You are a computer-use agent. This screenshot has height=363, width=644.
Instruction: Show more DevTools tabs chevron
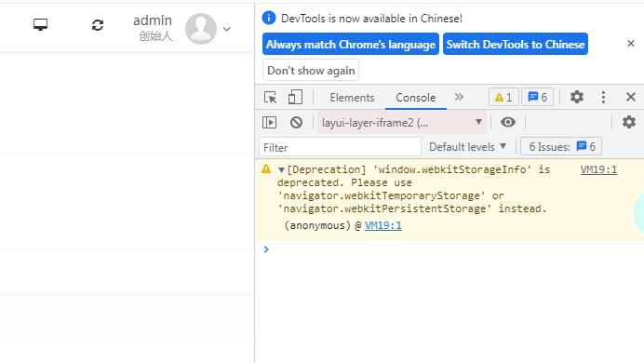tap(459, 97)
